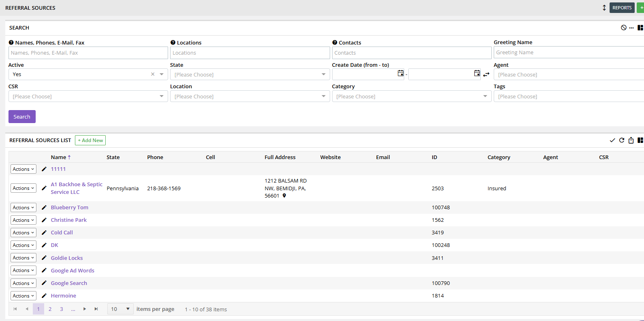
Task: Open the Actions menu for Goldie Locks
Action: point(23,257)
